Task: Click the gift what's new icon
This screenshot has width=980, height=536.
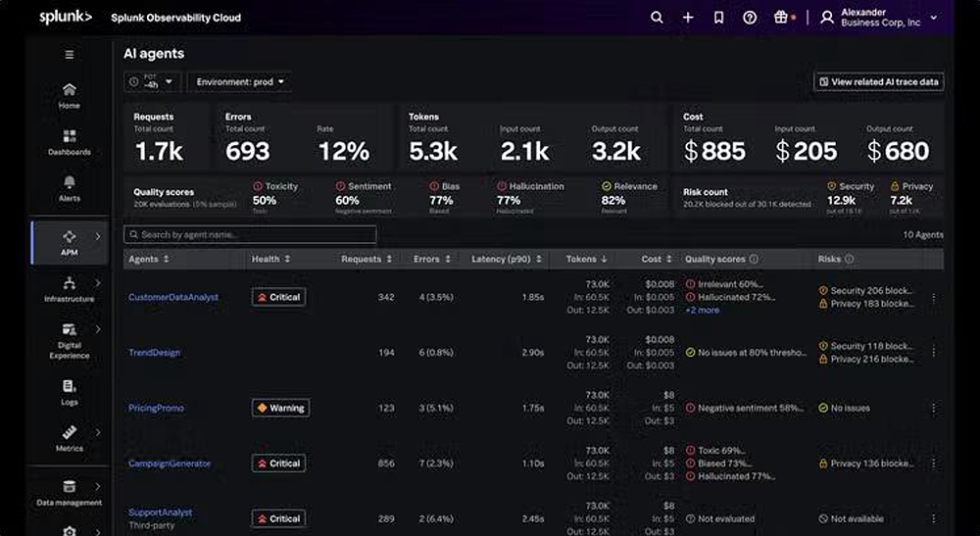Action: (x=781, y=18)
